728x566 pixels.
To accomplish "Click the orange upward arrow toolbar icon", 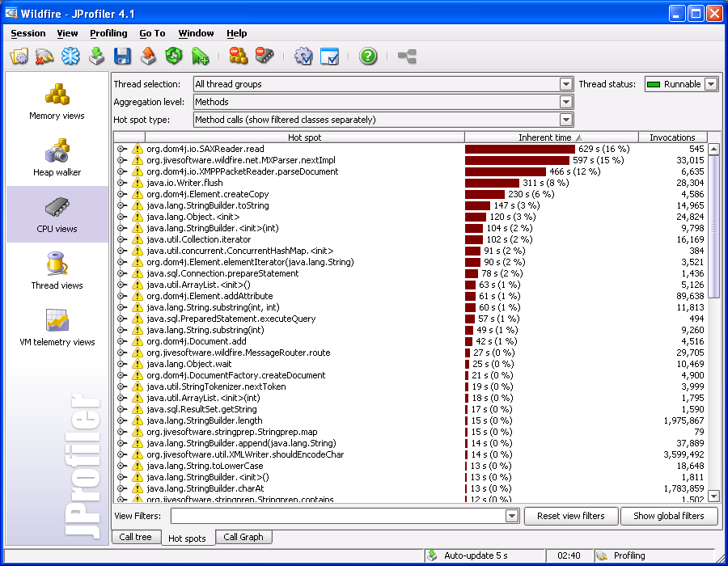I will (148, 57).
